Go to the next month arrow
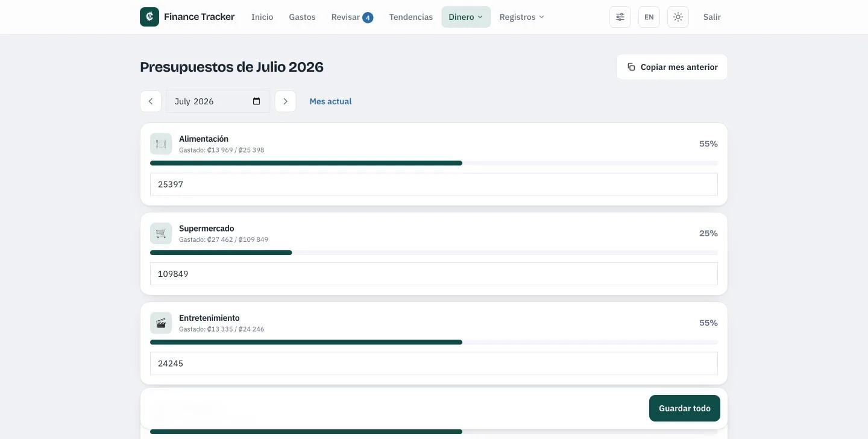The width and height of the screenshot is (868, 439). [286, 101]
